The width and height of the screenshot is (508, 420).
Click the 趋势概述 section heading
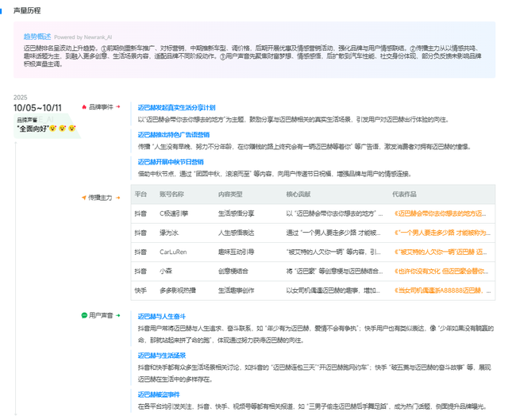37,37
